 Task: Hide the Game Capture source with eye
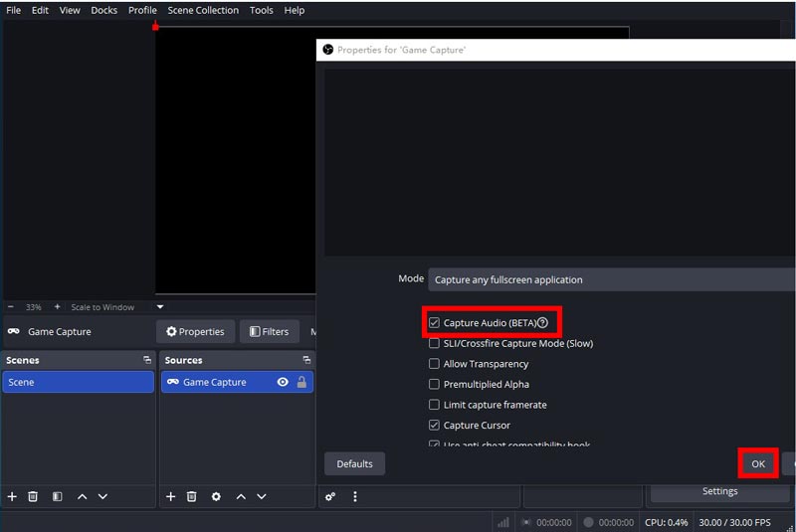point(283,382)
